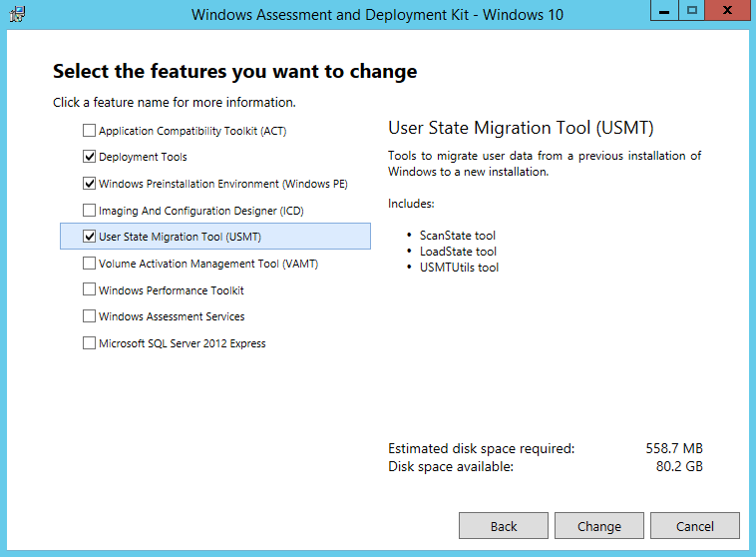This screenshot has width=756, height=557.
Task: Tick Imaging And Configuration Designer checkbox
Action: (89, 211)
